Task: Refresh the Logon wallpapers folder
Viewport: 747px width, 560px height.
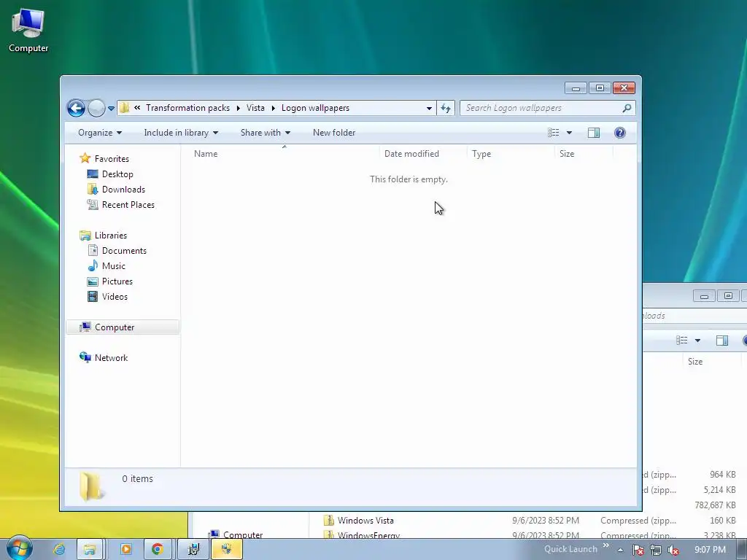Action: pyautogui.click(x=446, y=109)
